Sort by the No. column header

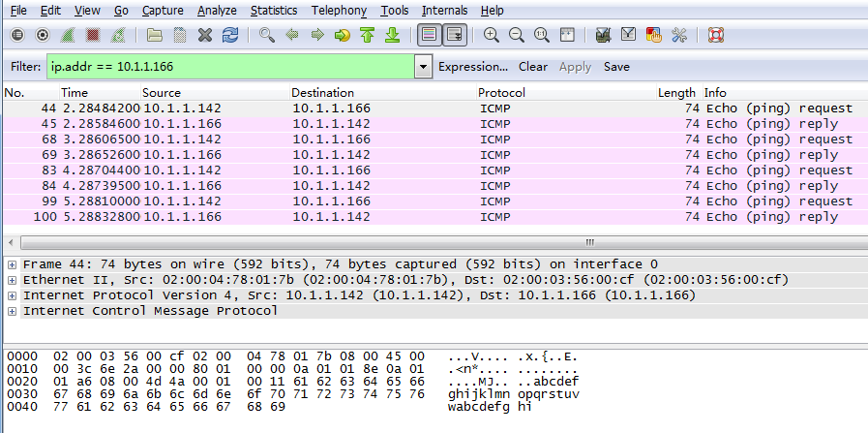(x=31, y=93)
